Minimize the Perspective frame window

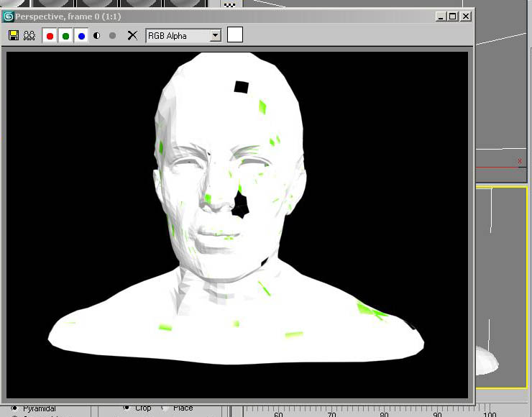[x=440, y=16]
